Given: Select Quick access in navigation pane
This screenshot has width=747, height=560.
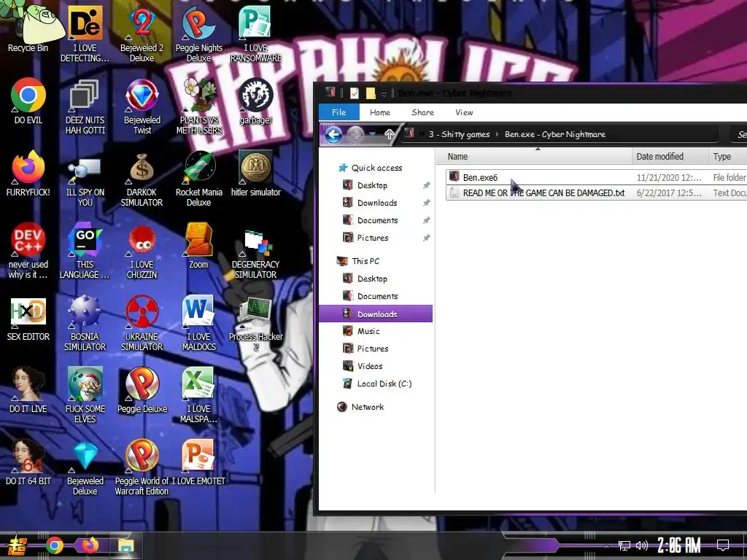Looking at the screenshot, I should [370, 168].
